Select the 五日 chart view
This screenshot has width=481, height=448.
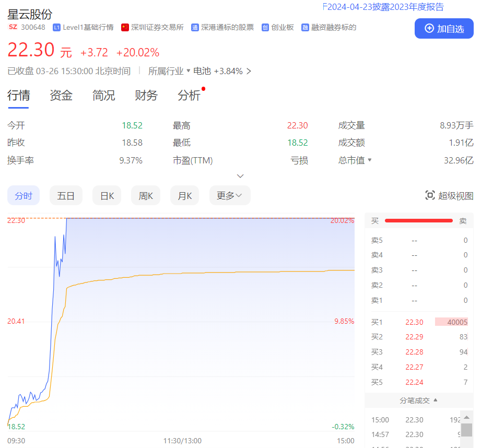(x=66, y=195)
